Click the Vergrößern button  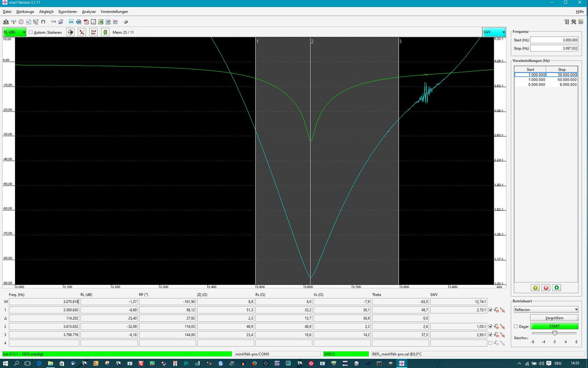click(x=554, y=318)
